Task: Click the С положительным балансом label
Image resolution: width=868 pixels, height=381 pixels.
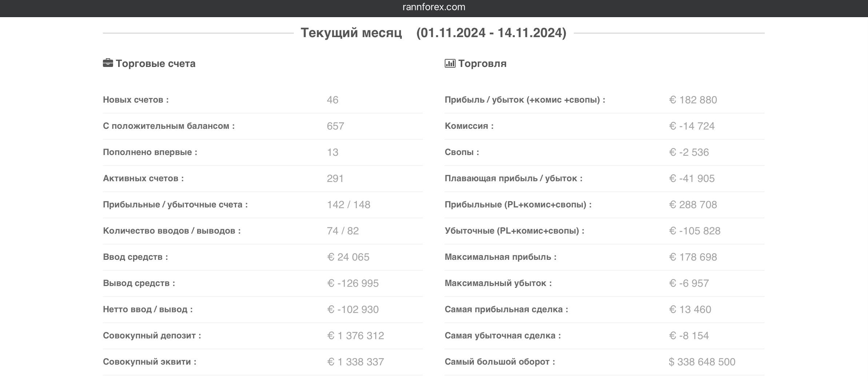Action: click(x=169, y=126)
